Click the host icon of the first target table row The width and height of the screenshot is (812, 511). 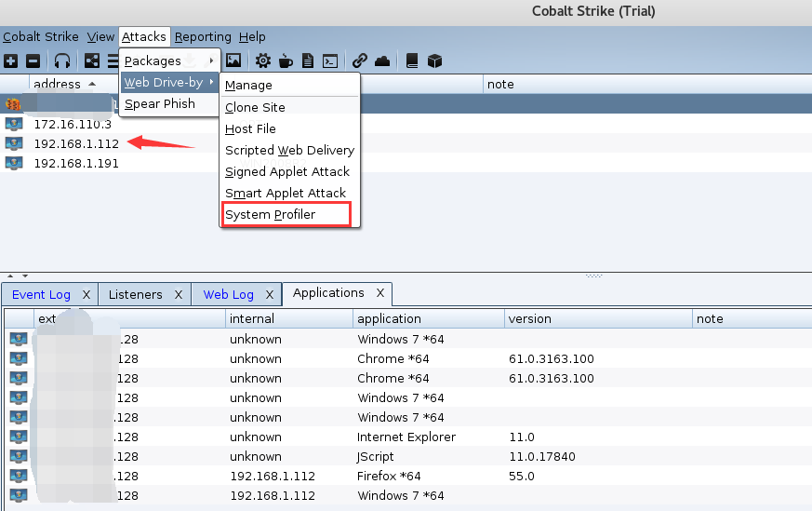click(x=13, y=104)
